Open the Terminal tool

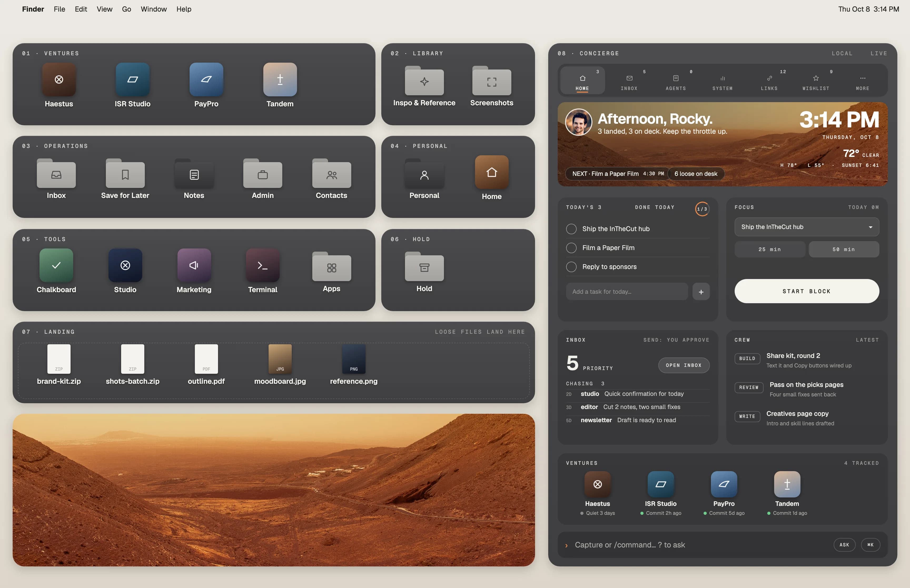[263, 265]
